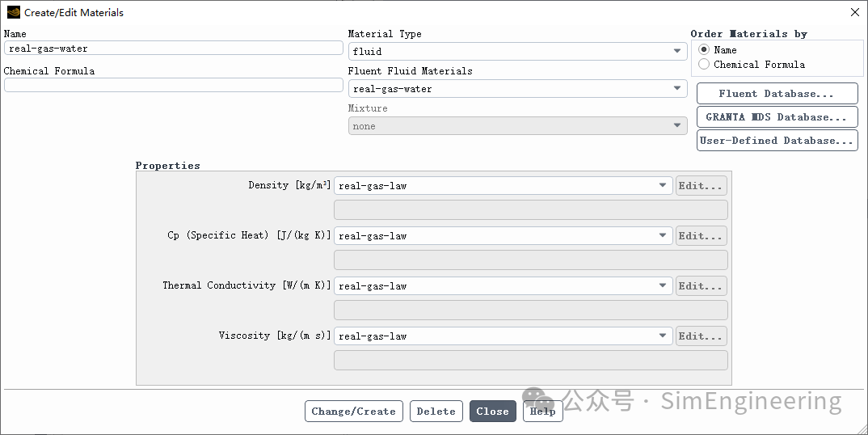Click the Change/Create button
This screenshot has height=435, width=868.
coord(354,412)
